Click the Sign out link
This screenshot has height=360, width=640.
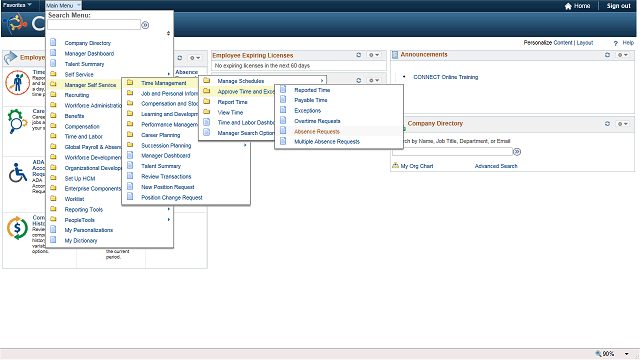click(x=618, y=6)
